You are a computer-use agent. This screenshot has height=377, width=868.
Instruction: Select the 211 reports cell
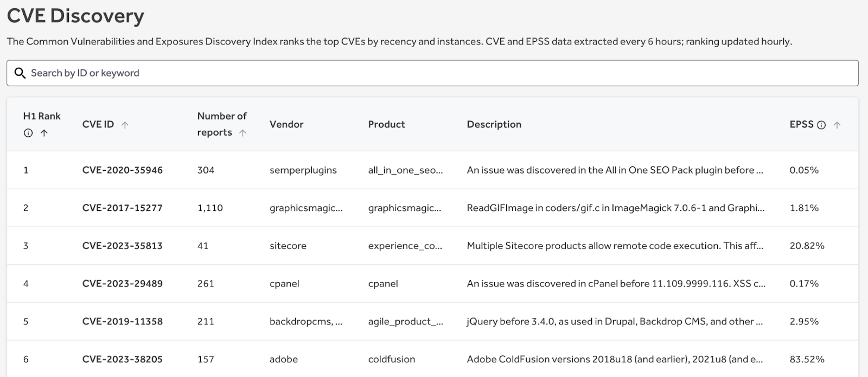point(206,322)
